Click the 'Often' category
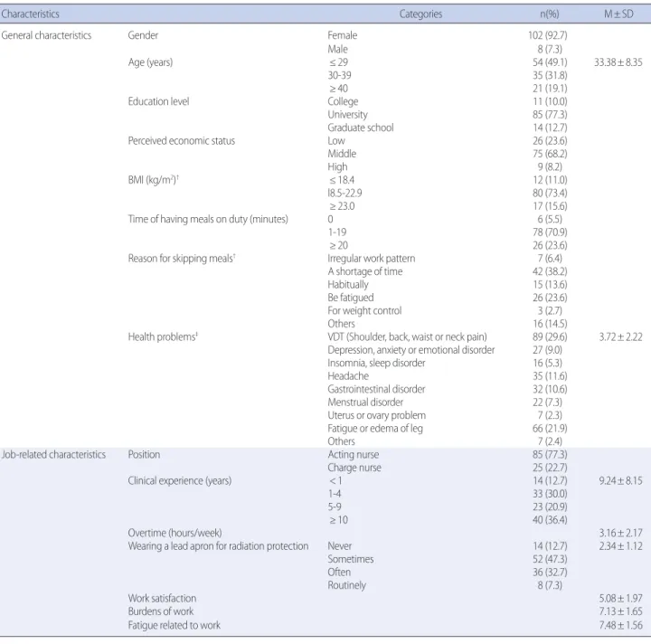This screenshot has height=644, width=651. click(339, 573)
